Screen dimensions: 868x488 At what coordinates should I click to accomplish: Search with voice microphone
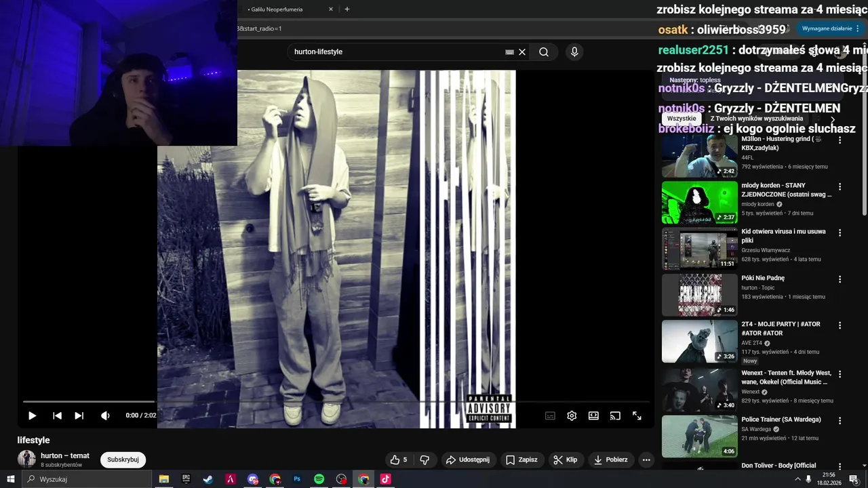click(574, 52)
